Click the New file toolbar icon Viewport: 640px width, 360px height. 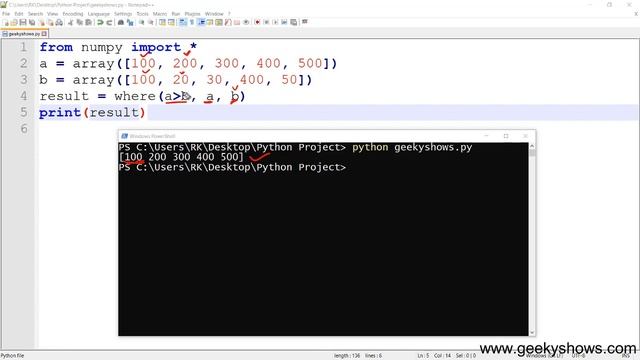tap(6, 22)
